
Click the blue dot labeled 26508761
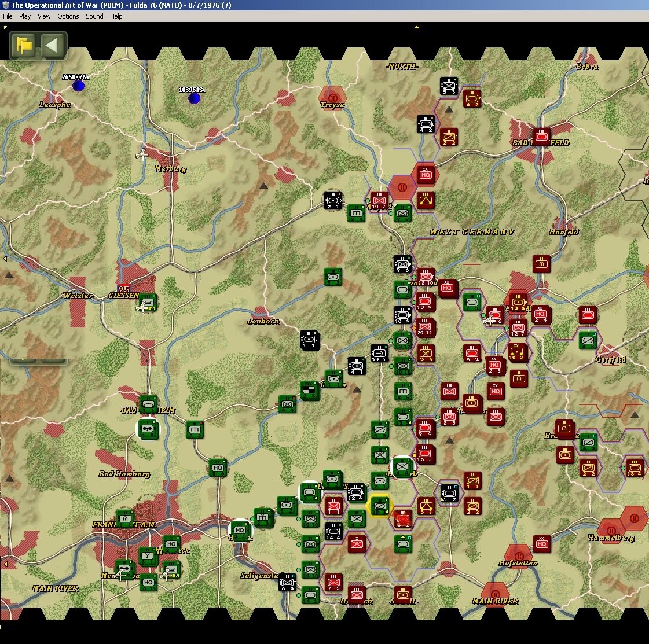[78, 86]
